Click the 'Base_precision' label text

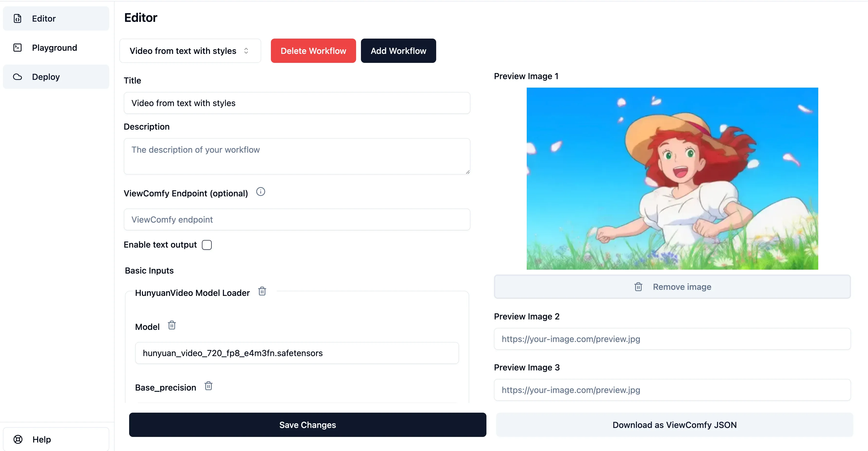tap(166, 388)
